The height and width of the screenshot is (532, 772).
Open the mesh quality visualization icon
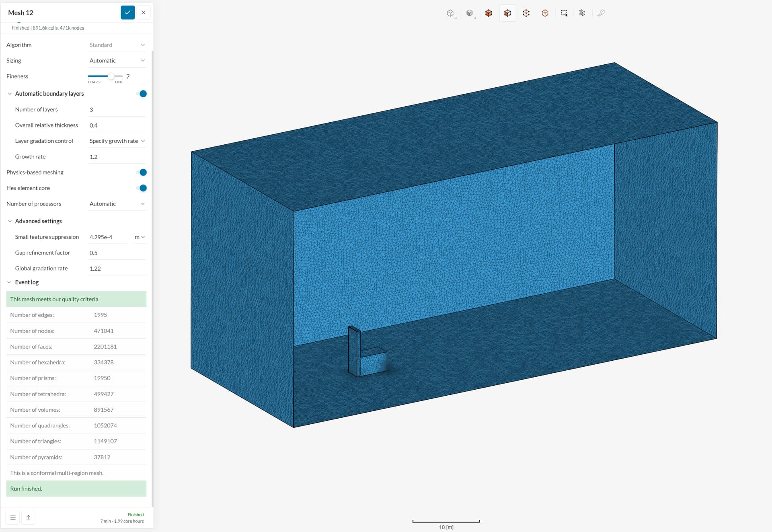tap(582, 13)
